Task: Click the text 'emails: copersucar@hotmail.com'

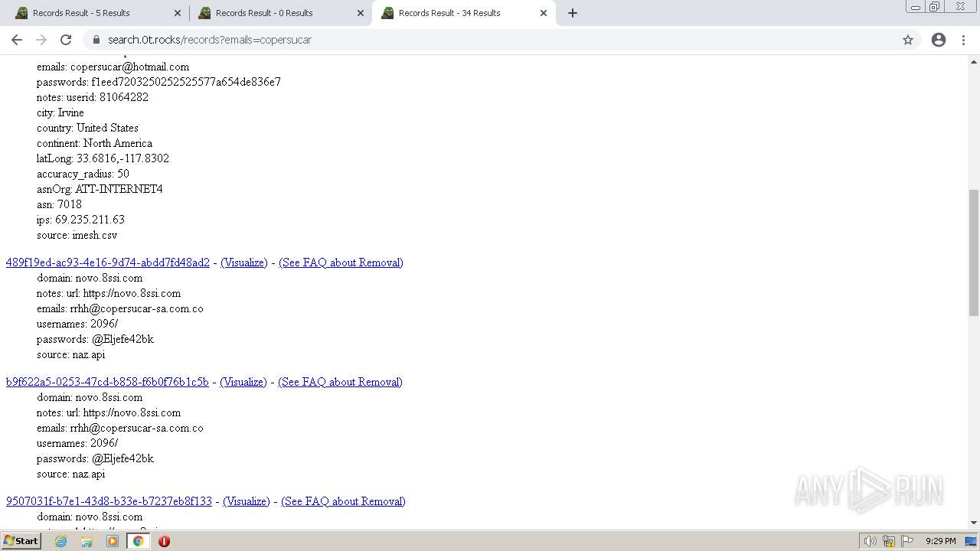Action: (113, 67)
